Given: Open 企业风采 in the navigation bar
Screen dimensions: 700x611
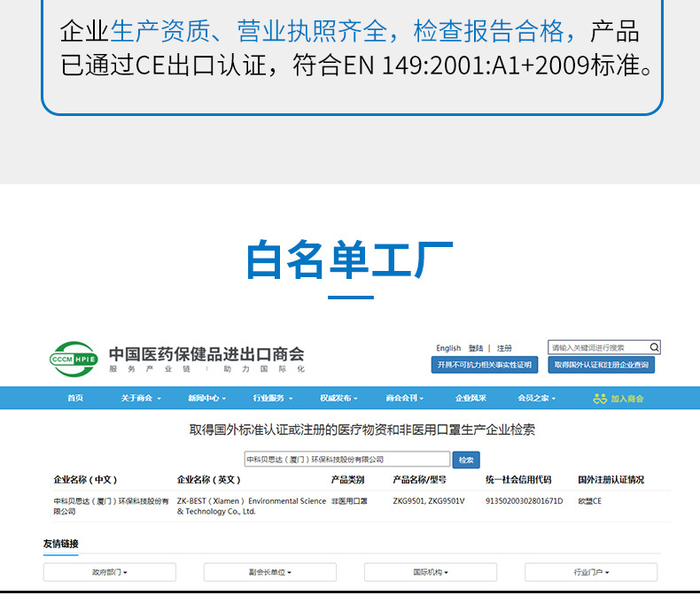Looking at the screenshot, I should click(471, 398).
